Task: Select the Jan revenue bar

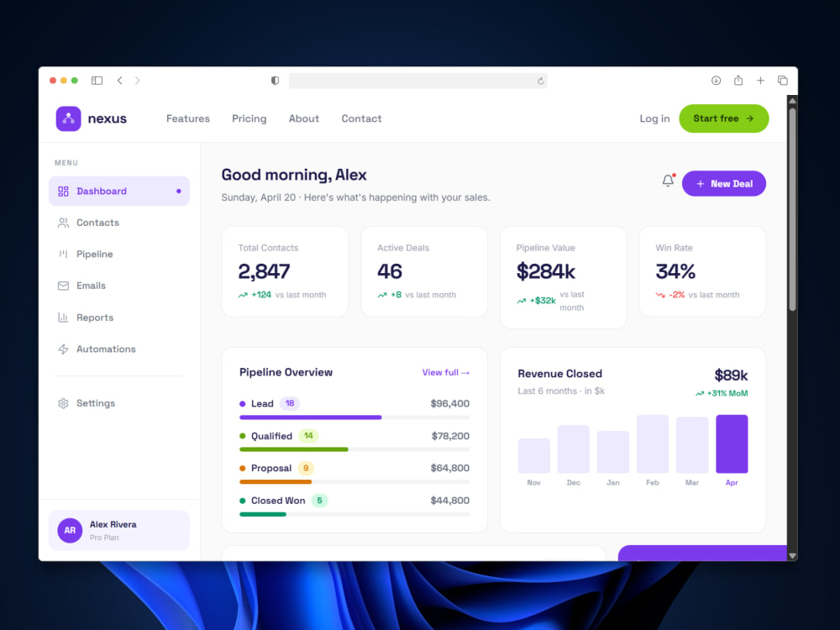Action: point(613,452)
